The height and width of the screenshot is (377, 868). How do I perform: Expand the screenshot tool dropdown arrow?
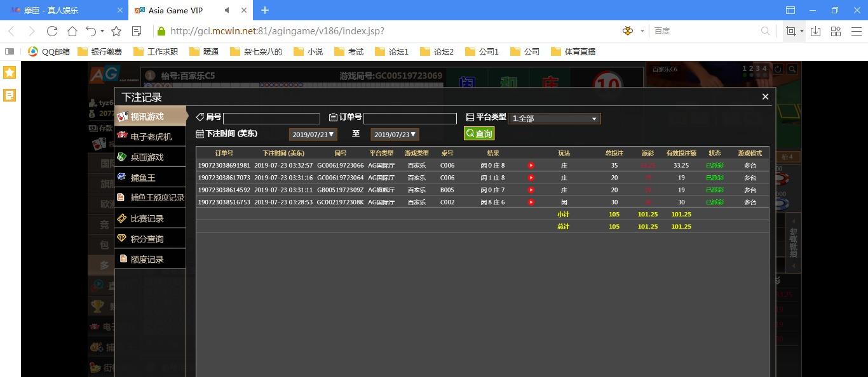[x=801, y=31]
